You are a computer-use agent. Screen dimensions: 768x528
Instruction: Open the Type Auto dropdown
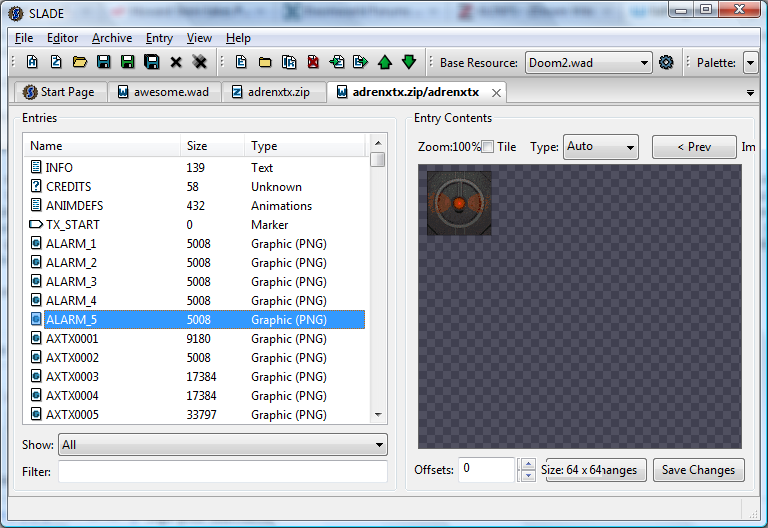[x=600, y=147]
